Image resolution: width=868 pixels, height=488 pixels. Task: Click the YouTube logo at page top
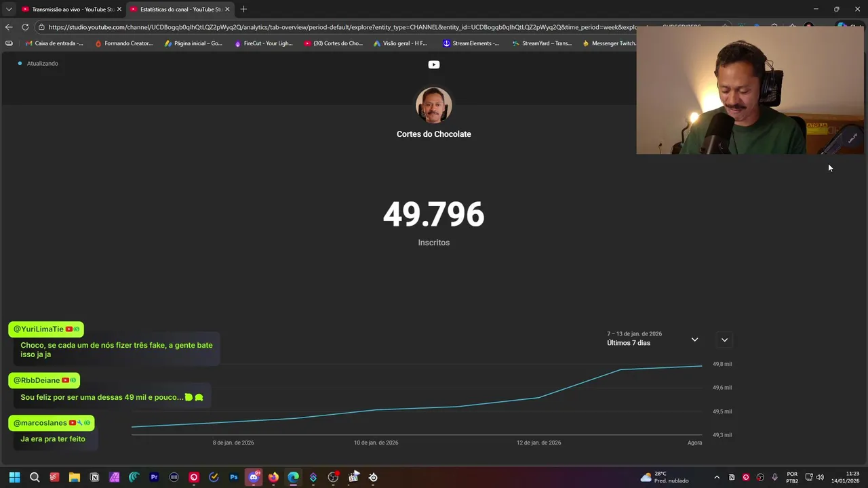(433, 64)
